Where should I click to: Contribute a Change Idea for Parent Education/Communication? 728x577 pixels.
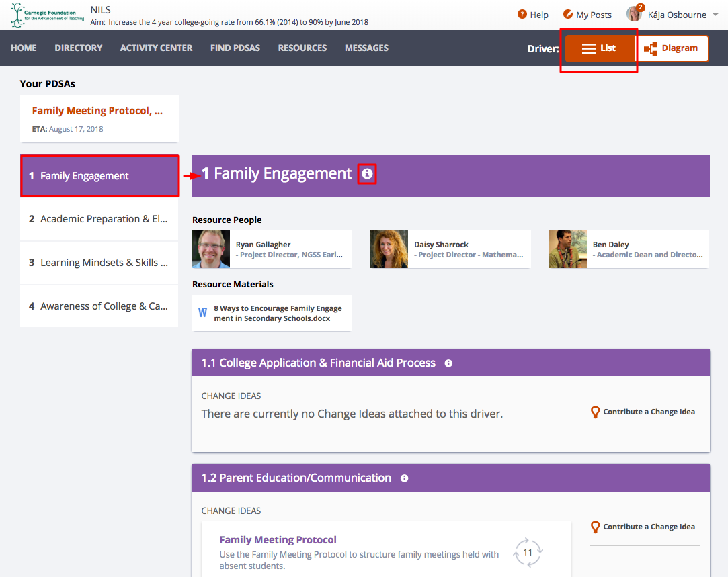(643, 527)
